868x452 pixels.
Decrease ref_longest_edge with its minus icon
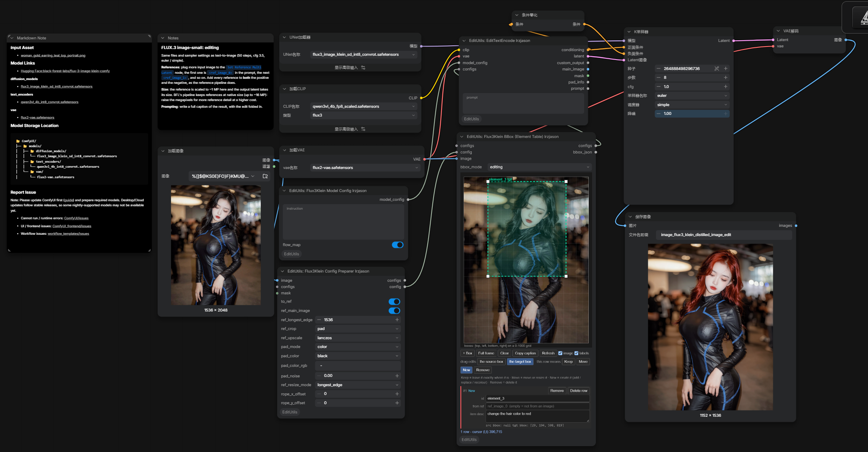pyautogui.click(x=319, y=320)
